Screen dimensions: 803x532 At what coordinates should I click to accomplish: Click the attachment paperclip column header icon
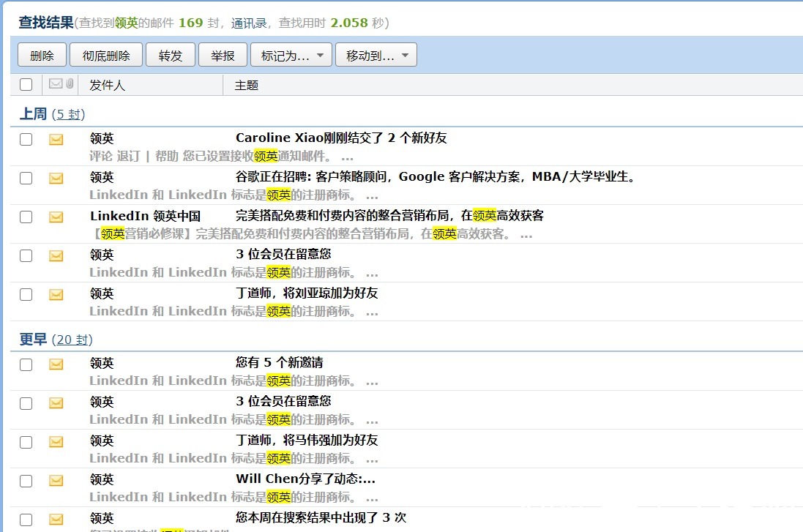coord(70,83)
